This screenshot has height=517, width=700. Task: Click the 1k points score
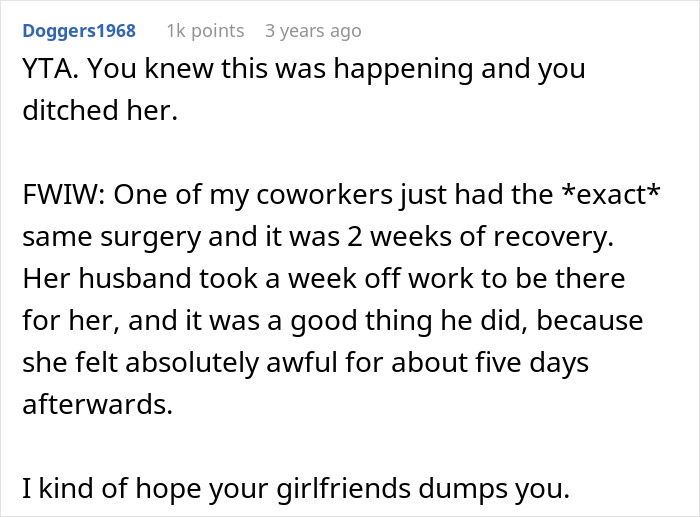[x=205, y=31]
